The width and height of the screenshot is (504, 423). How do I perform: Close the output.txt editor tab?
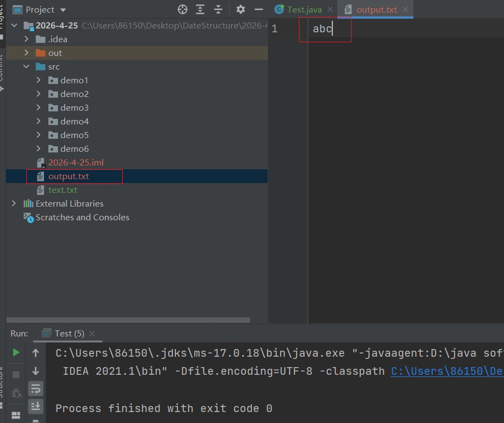tap(405, 10)
